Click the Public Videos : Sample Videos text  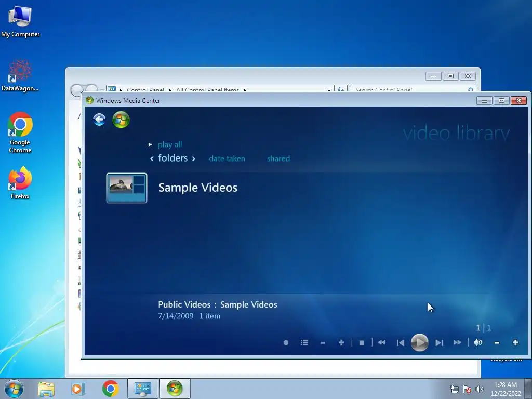coord(218,304)
